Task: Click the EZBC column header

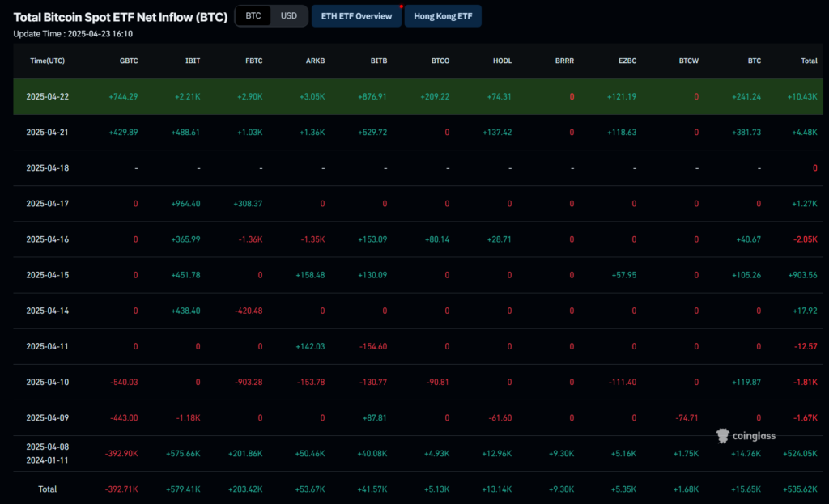Action: (627, 61)
